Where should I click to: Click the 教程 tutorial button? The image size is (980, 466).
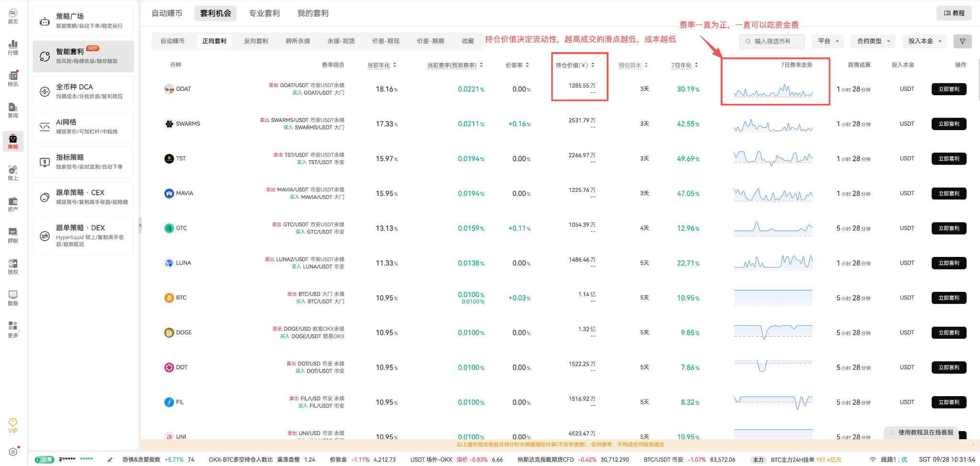(954, 13)
